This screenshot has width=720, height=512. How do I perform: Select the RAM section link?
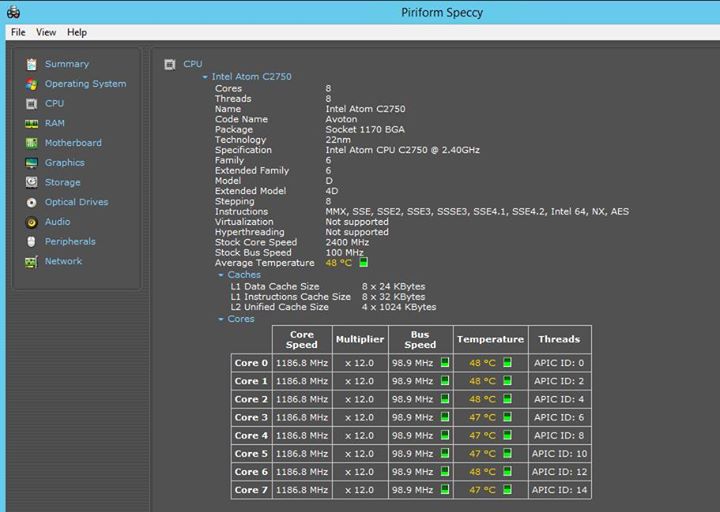(x=55, y=124)
